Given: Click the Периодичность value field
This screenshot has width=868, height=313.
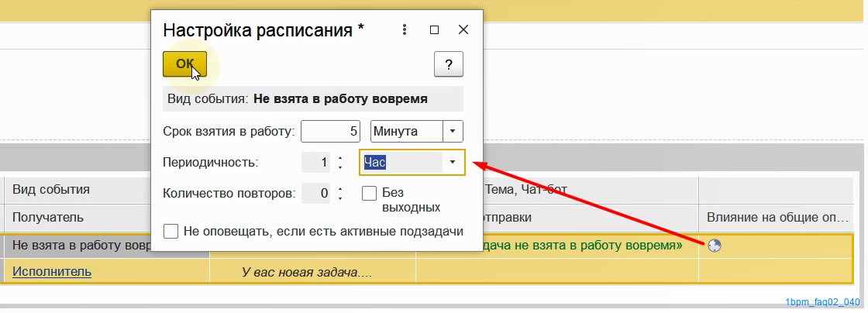Looking at the screenshot, I should coord(315,163).
